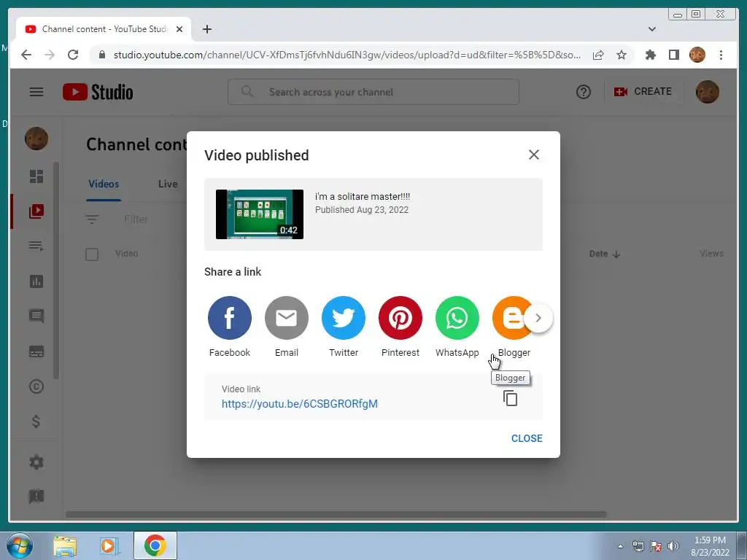The height and width of the screenshot is (560, 747).
Task: Close the Channel content tab
Action: 179,29
